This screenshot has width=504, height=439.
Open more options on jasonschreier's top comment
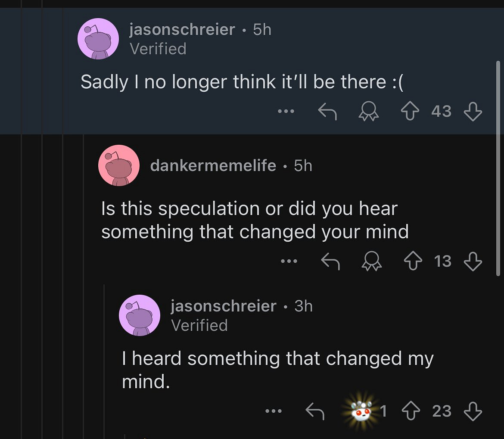pyautogui.click(x=286, y=112)
